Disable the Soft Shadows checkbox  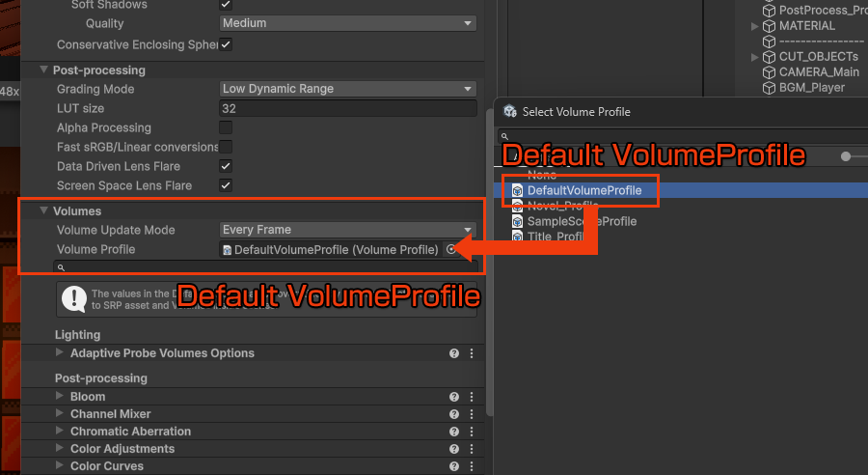tap(226, 5)
